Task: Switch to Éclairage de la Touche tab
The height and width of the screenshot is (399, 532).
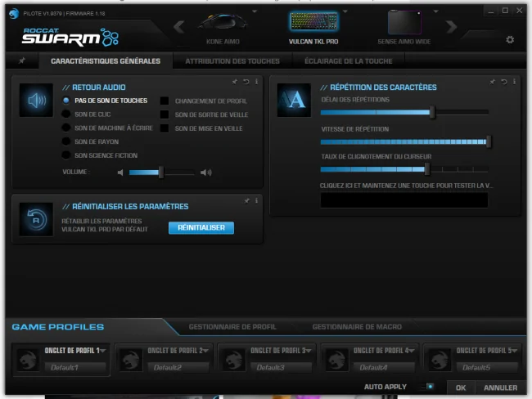Action: click(x=349, y=61)
